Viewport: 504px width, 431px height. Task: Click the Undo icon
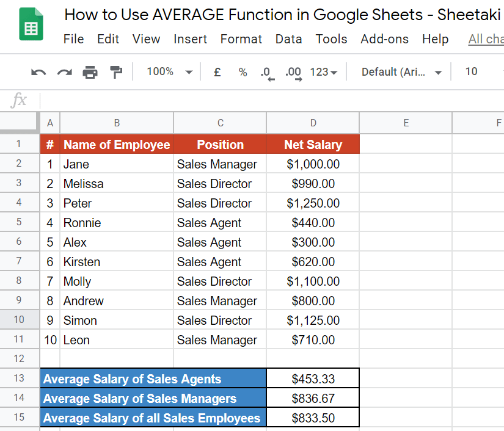(38, 71)
